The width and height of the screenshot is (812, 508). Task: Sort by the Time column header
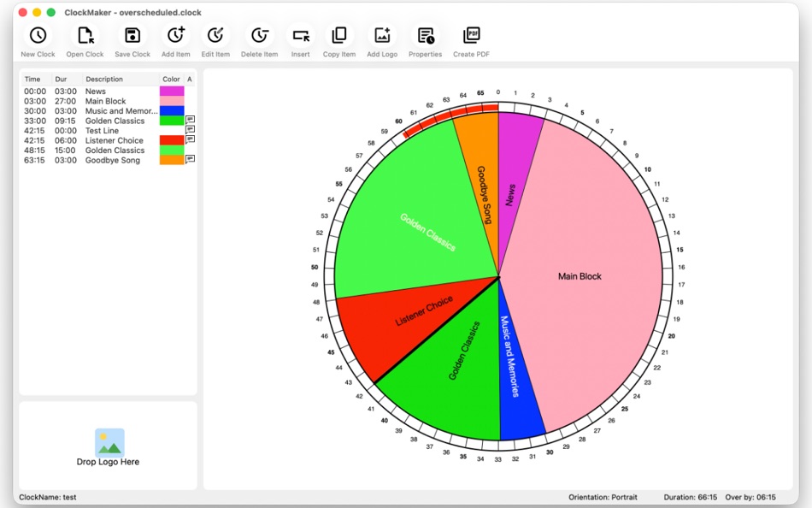(x=32, y=80)
